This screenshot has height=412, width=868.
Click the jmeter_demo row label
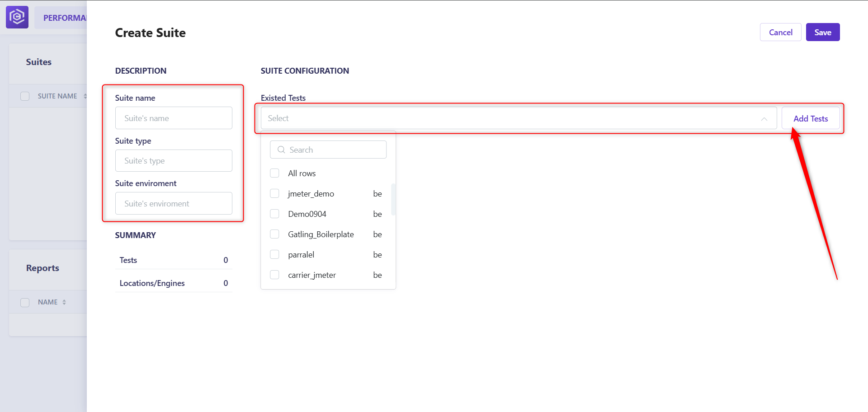[311, 194]
